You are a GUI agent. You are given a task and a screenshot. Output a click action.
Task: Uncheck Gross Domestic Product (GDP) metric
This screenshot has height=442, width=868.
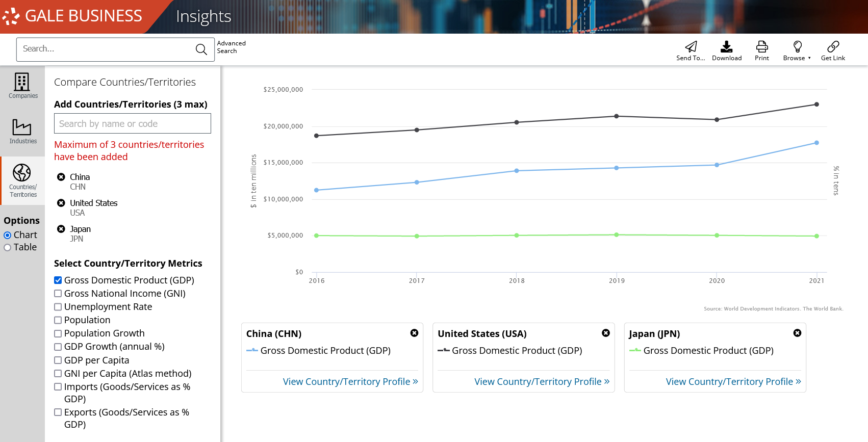click(x=58, y=280)
